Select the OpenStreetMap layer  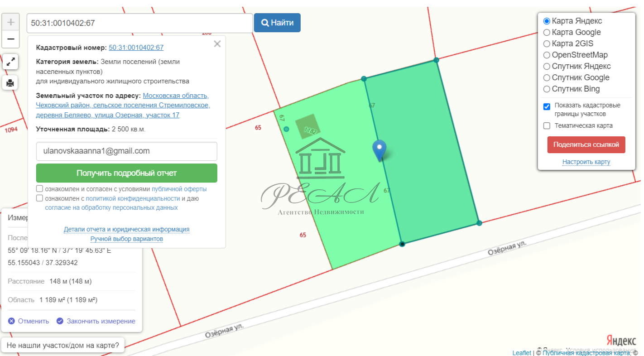pos(547,55)
